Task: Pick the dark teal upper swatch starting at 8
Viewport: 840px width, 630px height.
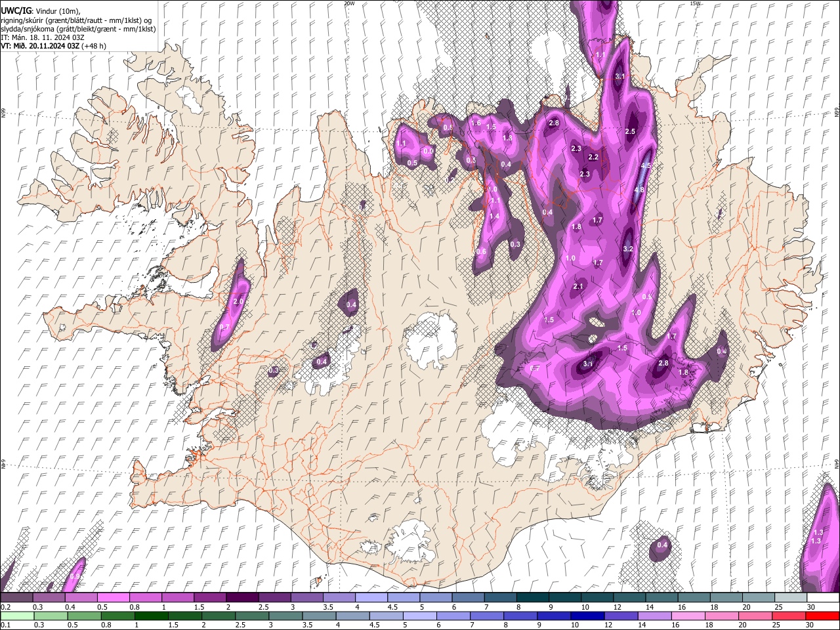Action: [x=532, y=597]
